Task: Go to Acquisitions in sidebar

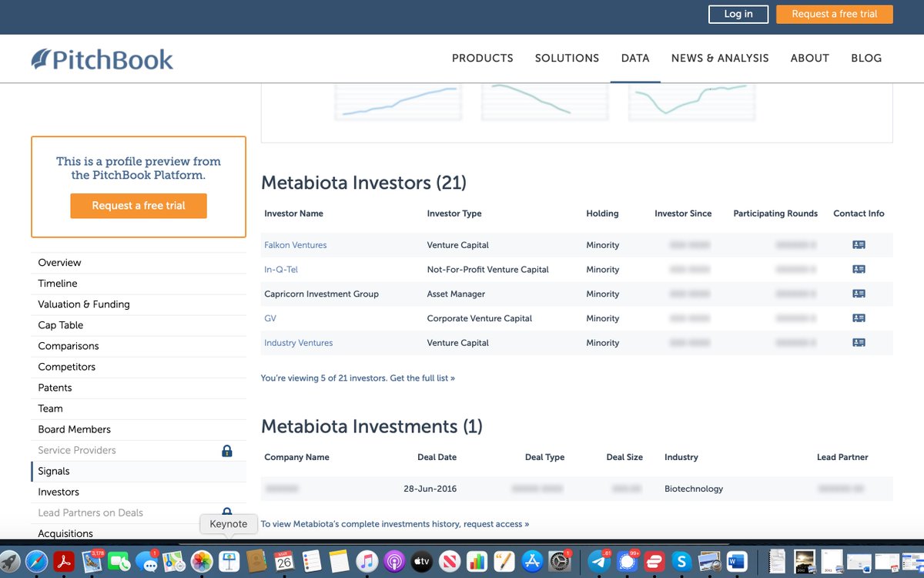Action: coord(65,533)
